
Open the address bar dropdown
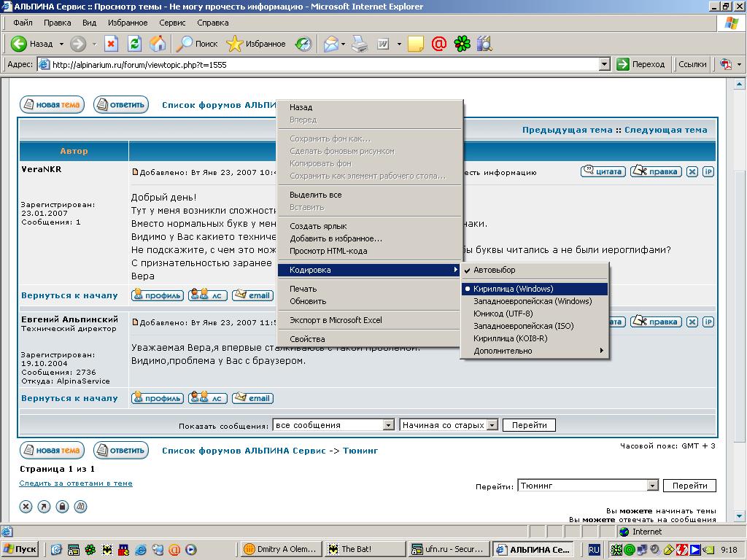pyautogui.click(x=604, y=64)
